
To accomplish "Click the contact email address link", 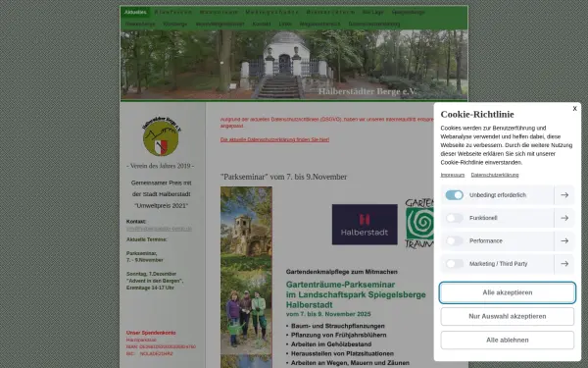I will [x=159, y=229].
